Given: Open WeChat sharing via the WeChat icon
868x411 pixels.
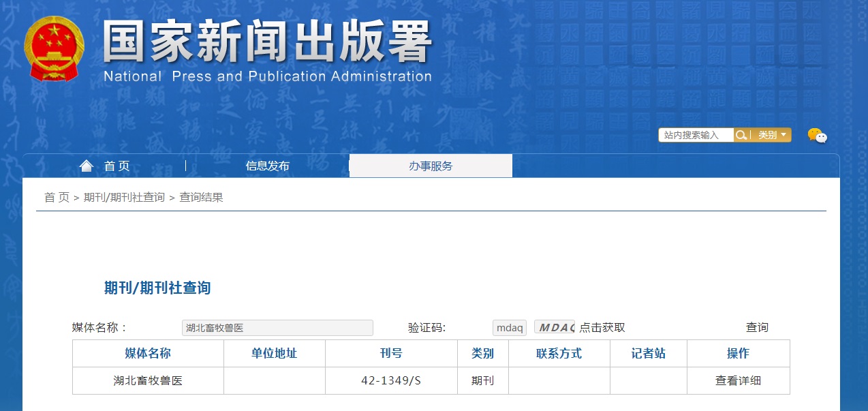Looking at the screenshot, I should click(817, 135).
